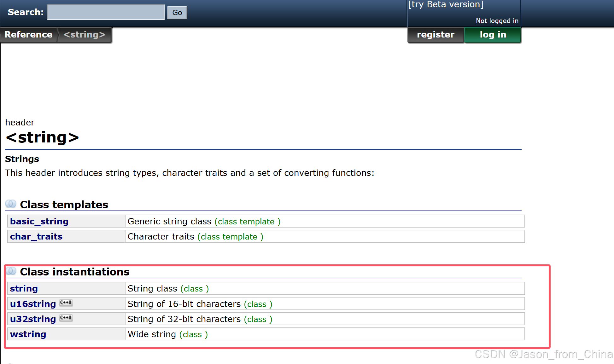
Task: Click the Class templates heading
Action: click(x=64, y=205)
